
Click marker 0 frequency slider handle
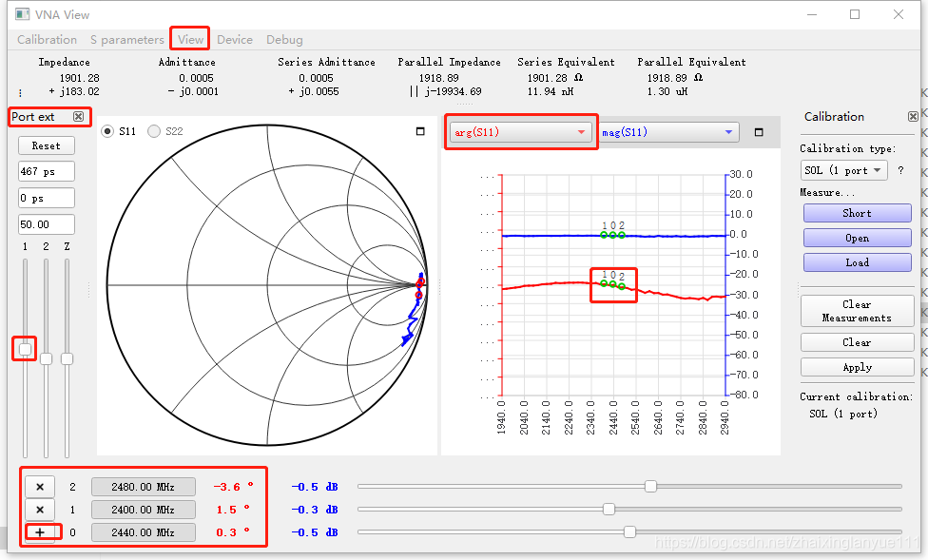pos(629,531)
